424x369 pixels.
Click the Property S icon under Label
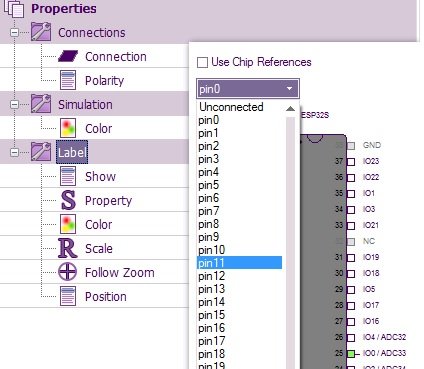click(x=68, y=200)
